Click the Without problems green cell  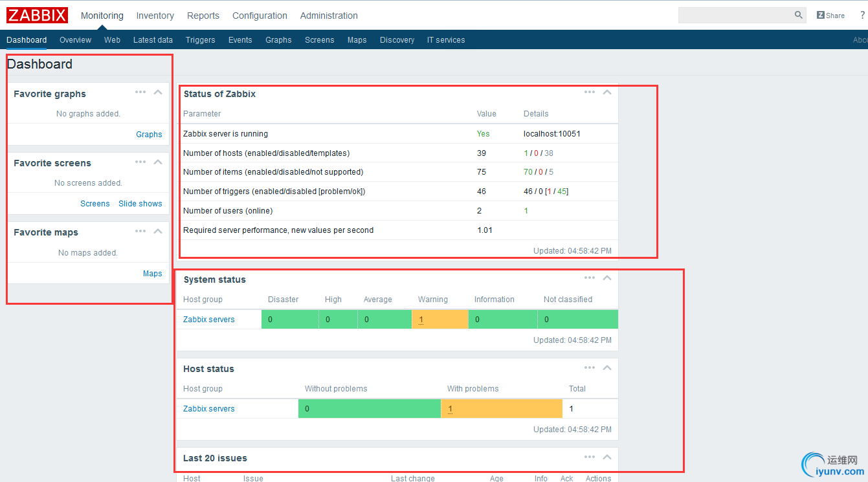[370, 409]
